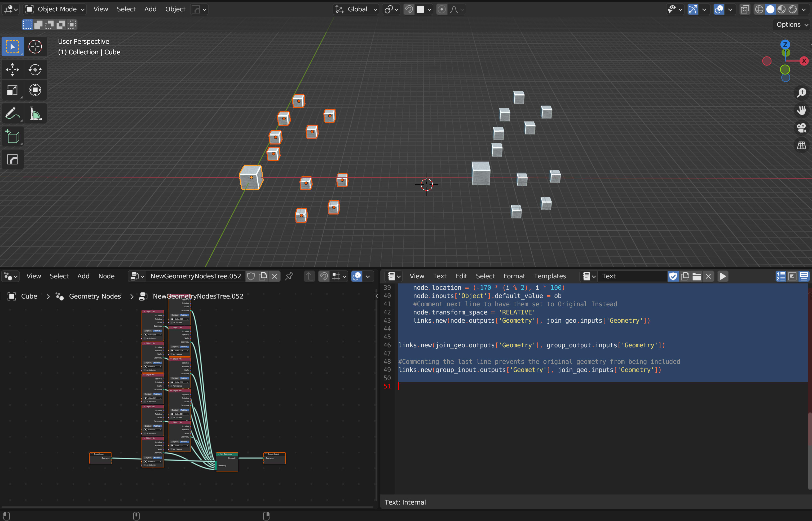This screenshot has width=812, height=521.
Task: Pin the node tree with pin icon
Action: pos(289,276)
